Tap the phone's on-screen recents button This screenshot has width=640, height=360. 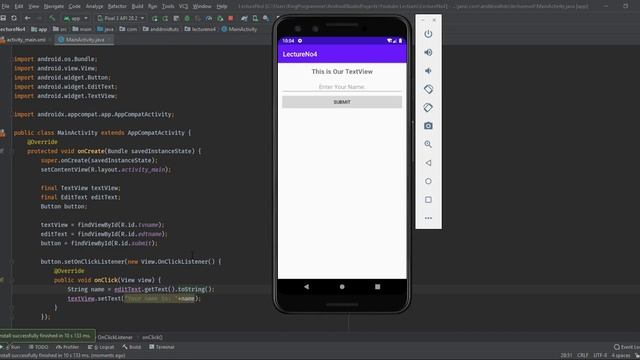[378, 287]
